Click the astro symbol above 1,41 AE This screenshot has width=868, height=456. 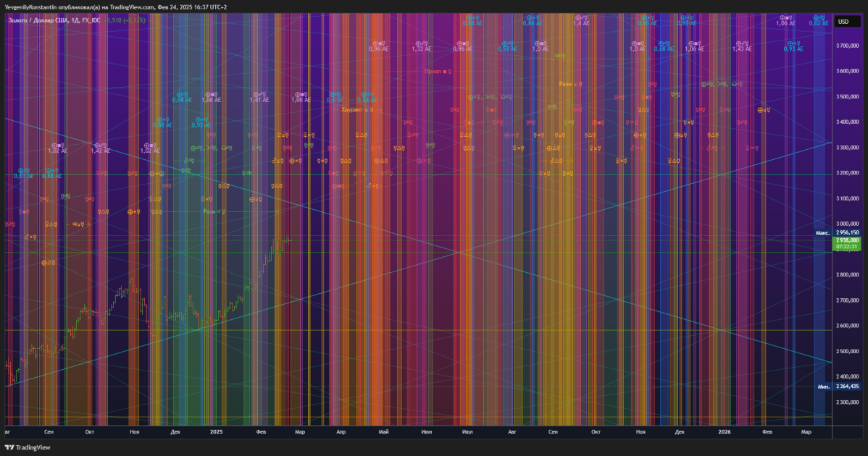coord(259,95)
